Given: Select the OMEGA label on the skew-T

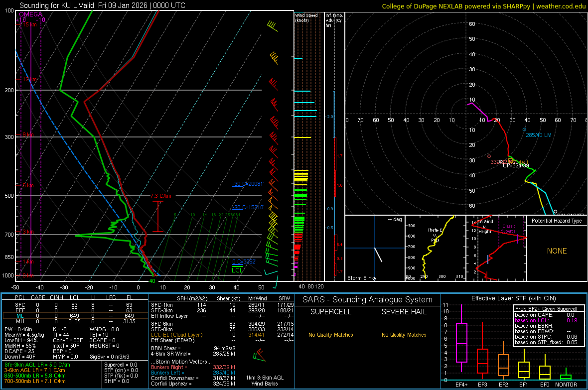Looking at the screenshot, I should point(30,14).
